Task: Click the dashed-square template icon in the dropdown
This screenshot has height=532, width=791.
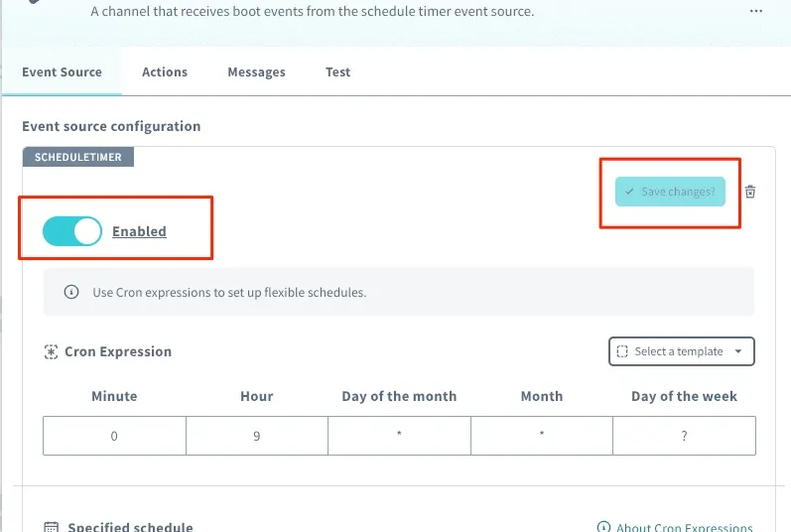Action: 622,351
